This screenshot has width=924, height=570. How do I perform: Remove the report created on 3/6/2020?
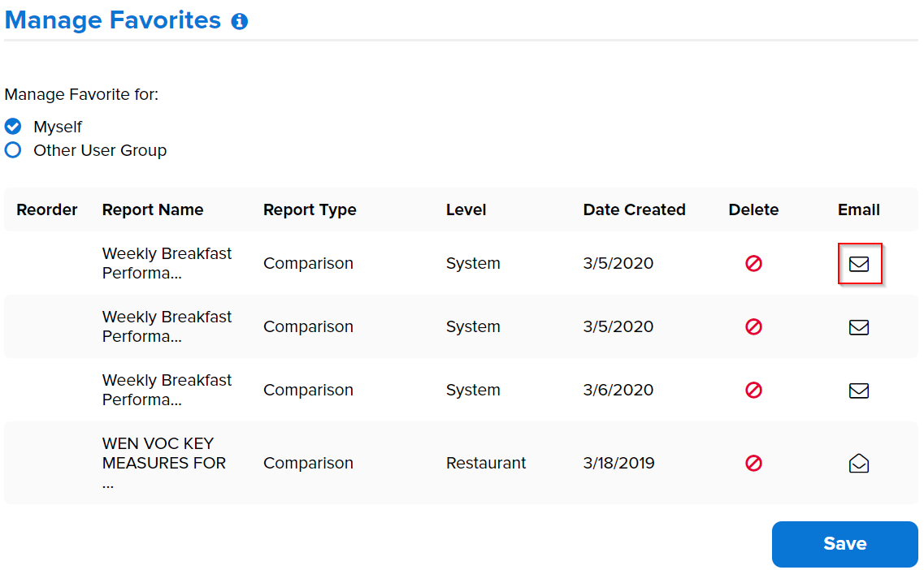pyautogui.click(x=753, y=391)
